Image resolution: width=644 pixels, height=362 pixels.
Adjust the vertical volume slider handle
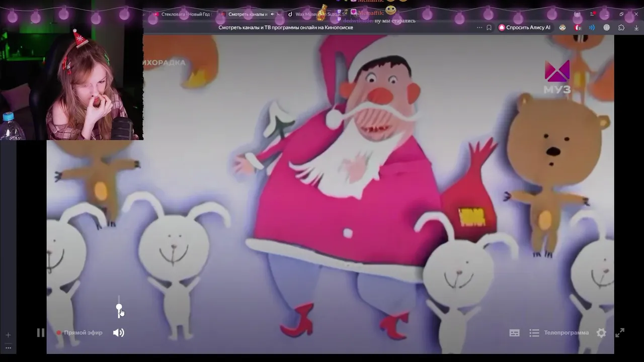tap(119, 307)
